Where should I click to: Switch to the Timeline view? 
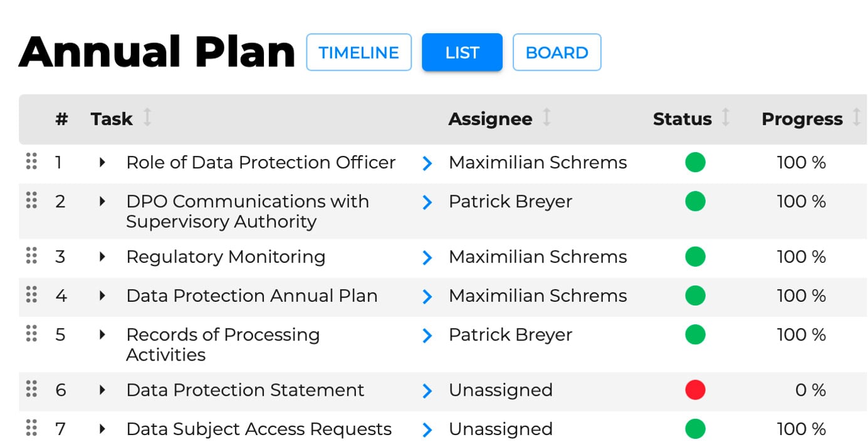pyautogui.click(x=358, y=53)
